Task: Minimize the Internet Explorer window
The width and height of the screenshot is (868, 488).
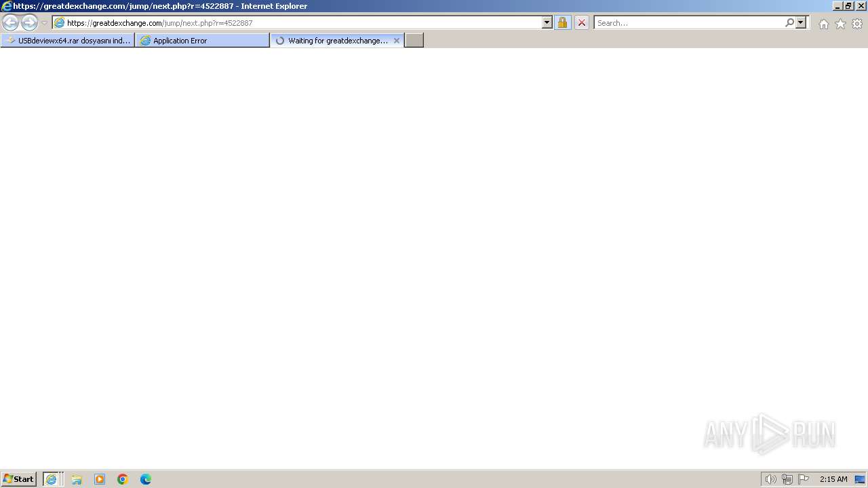Action: coord(837,6)
